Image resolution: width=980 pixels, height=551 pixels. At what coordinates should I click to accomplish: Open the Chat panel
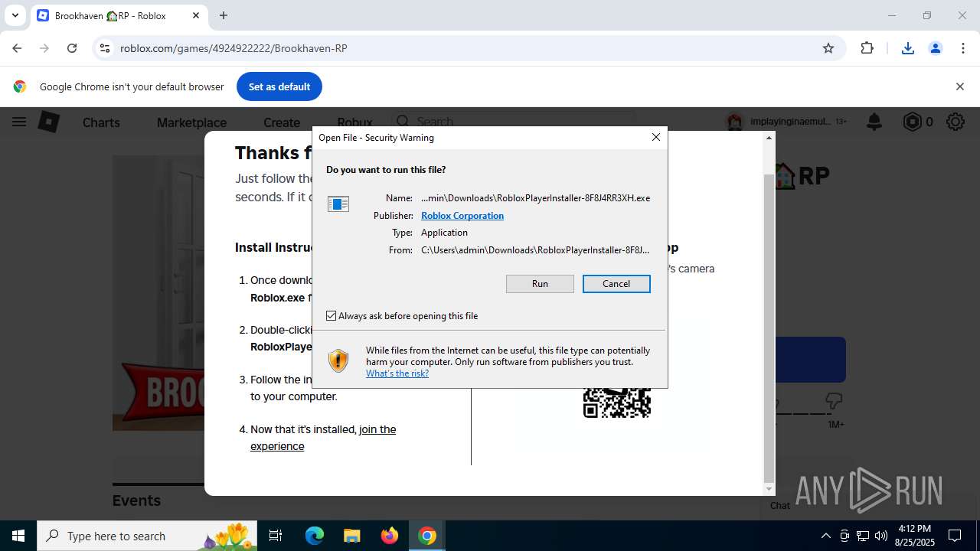780,505
